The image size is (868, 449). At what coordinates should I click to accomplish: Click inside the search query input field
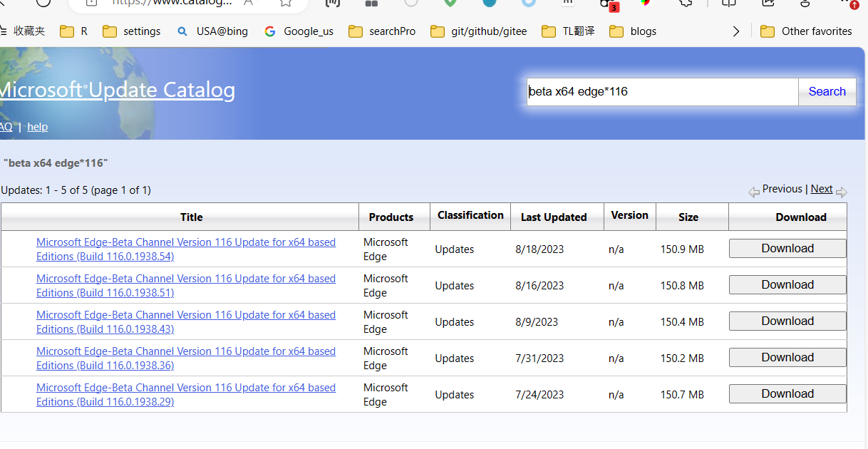(663, 91)
